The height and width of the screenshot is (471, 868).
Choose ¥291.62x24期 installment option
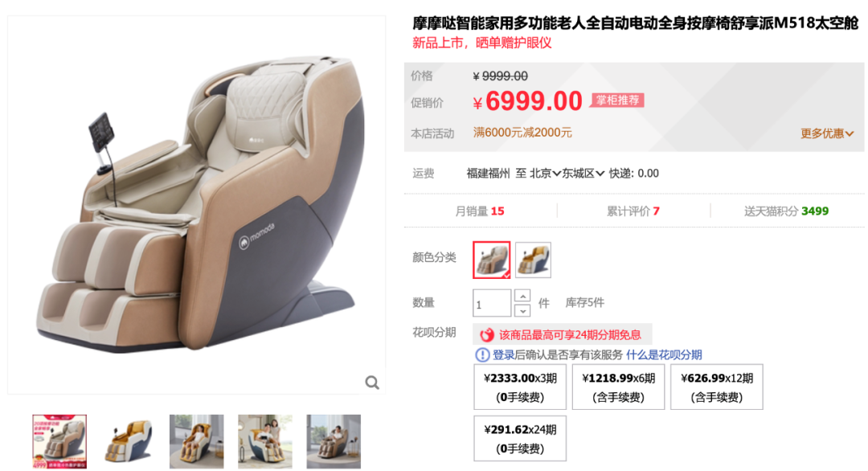pyautogui.click(x=520, y=438)
